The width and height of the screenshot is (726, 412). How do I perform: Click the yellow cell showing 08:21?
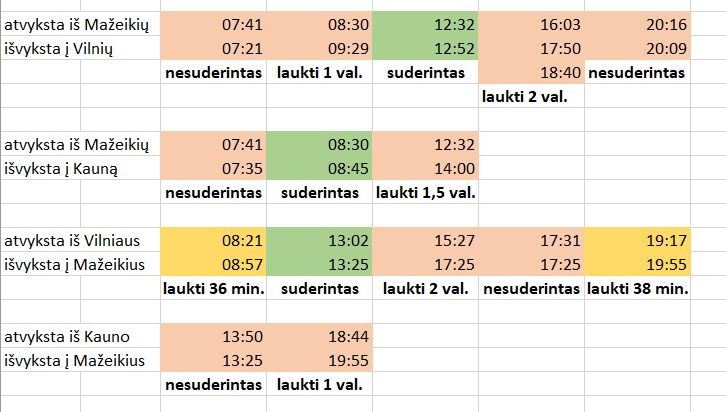pyautogui.click(x=213, y=241)
